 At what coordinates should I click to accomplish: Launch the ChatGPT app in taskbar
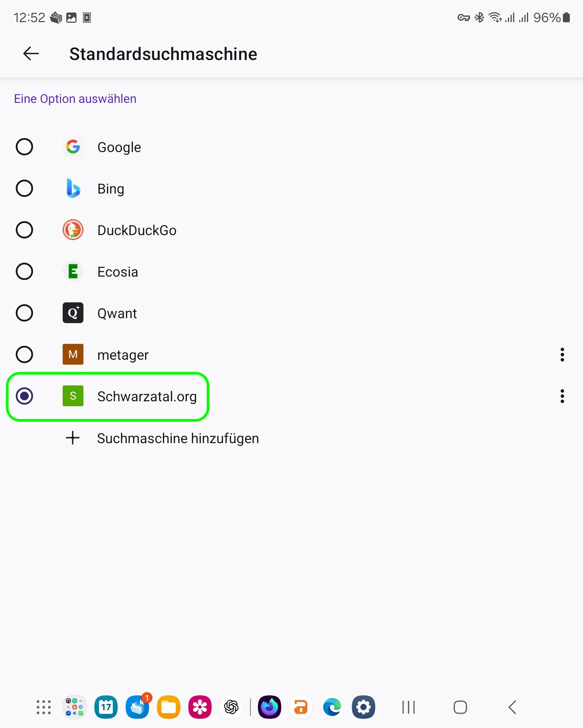[x=231, y=707]
